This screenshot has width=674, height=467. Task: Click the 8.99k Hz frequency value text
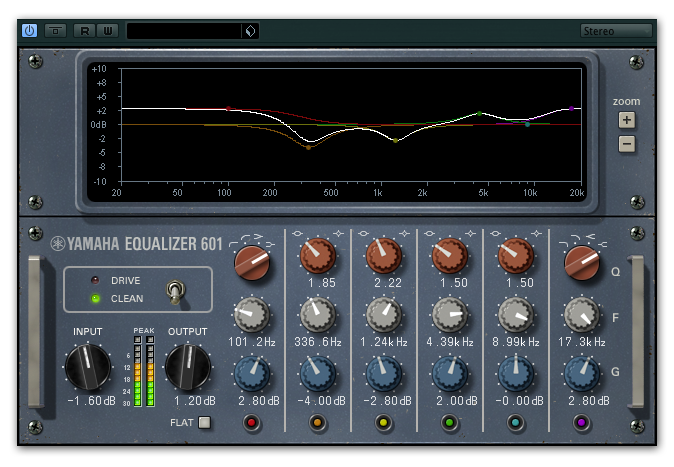[x=515, y=342]
